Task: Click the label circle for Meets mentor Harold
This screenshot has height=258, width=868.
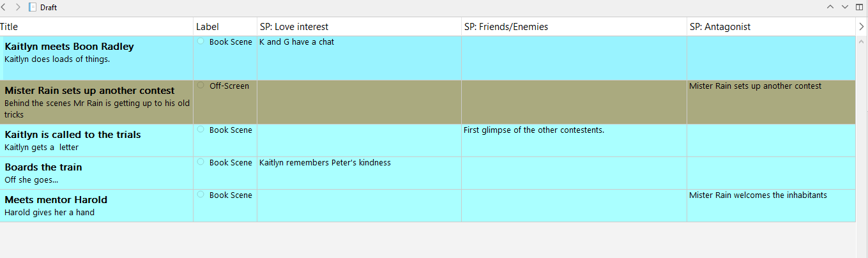Action: pos(201,194)
